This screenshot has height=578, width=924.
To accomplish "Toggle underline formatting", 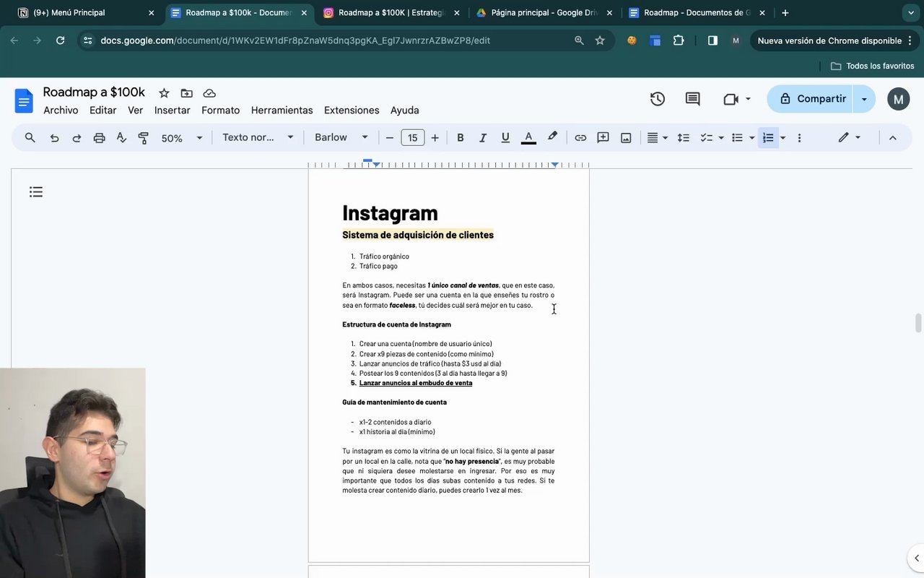I will click(x=505, y=137).
